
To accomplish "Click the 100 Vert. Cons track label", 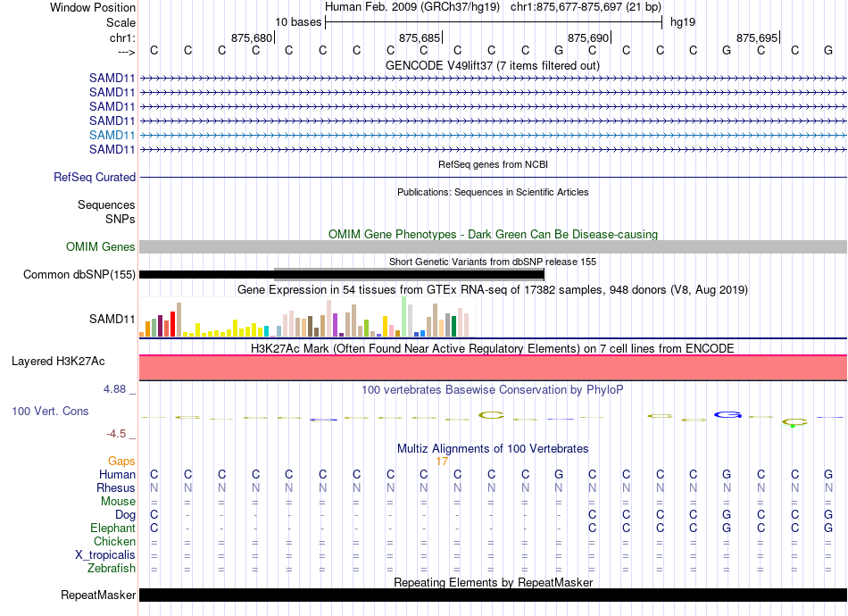I will pos(50,411).
